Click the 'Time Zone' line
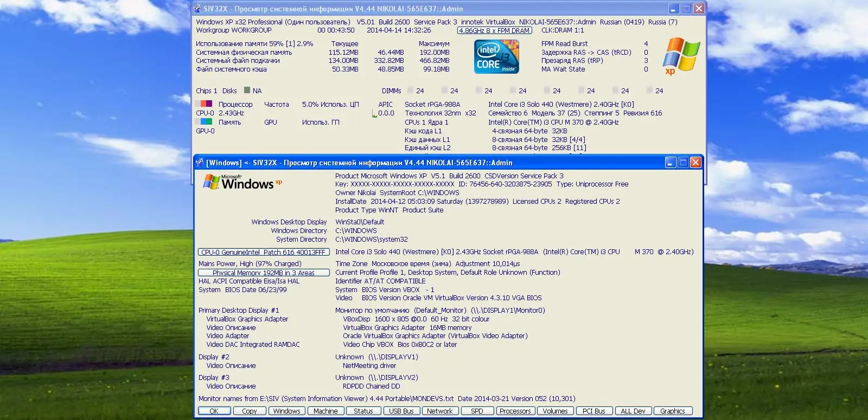 tap(427, 264)
